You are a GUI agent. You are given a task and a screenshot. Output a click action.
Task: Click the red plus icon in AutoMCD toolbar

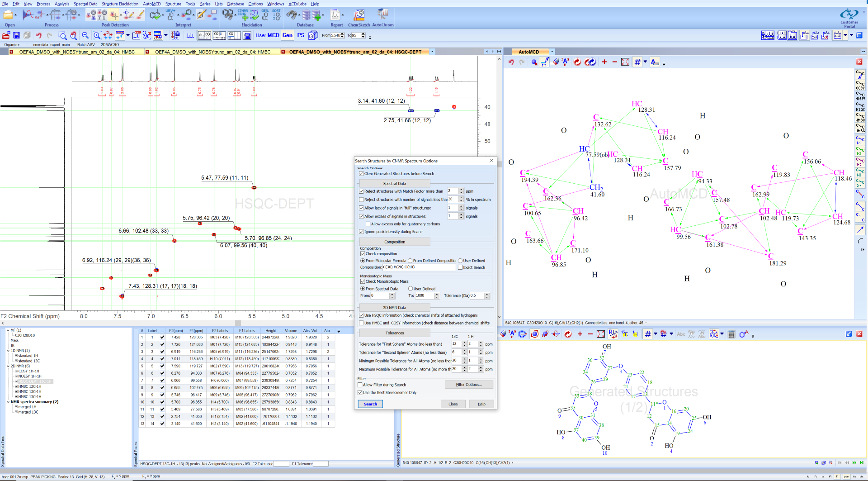[x=604, y=62]
